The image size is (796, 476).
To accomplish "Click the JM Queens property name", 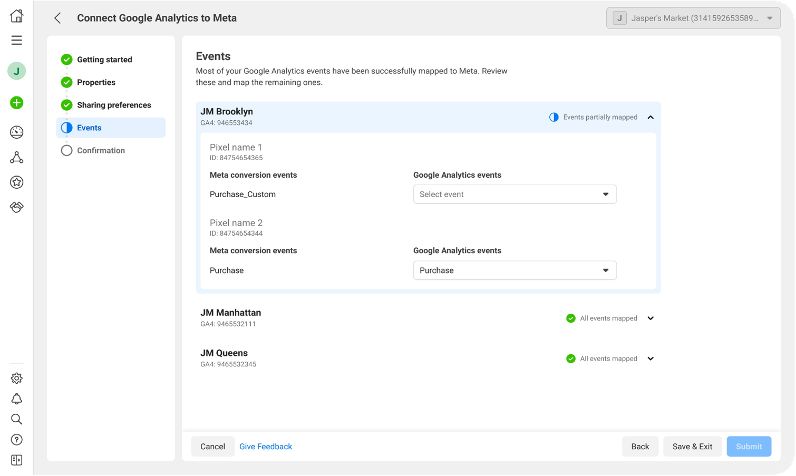I will point(224,353).
